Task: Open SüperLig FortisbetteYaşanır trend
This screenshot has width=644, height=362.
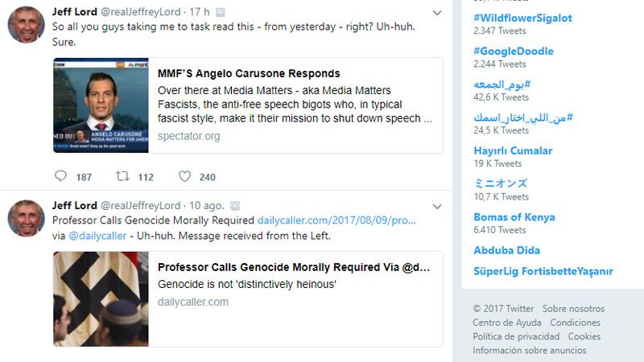Action: [x=543, y=271]
